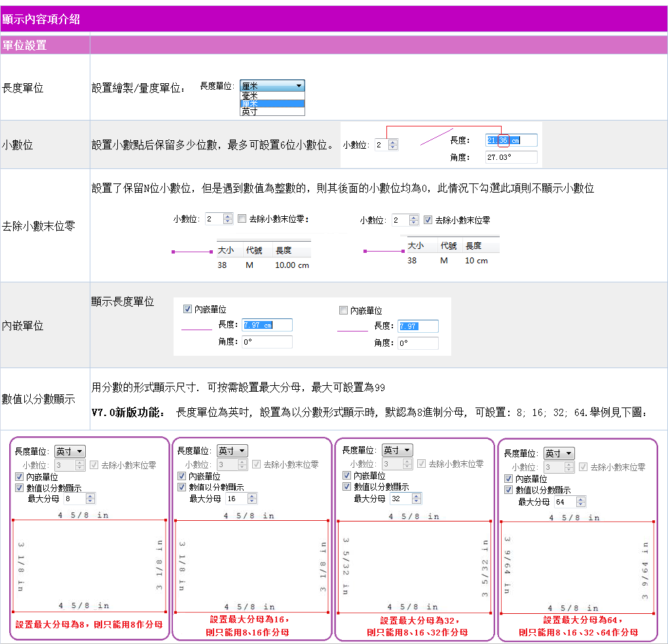Image resolution: width=668 pixels, height=644 pixels.
Task: Toggle 數值以分數顯示 in the 最大分母 16 panel
Action: [182, 487]
